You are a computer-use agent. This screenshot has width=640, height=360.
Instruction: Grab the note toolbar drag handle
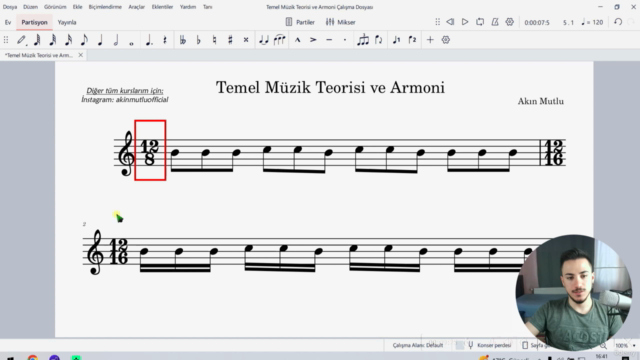click(6, 40)
